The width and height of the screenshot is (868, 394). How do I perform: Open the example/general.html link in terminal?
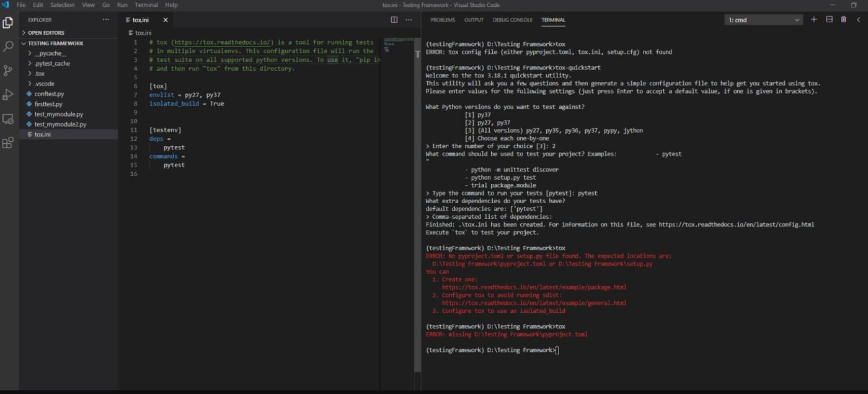[534, 303]
